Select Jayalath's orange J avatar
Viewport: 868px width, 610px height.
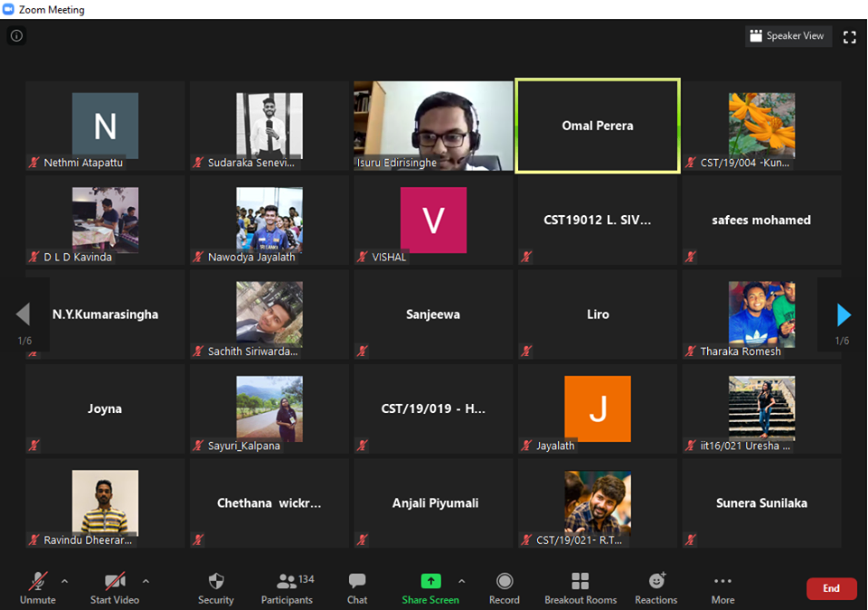point(598,409)
